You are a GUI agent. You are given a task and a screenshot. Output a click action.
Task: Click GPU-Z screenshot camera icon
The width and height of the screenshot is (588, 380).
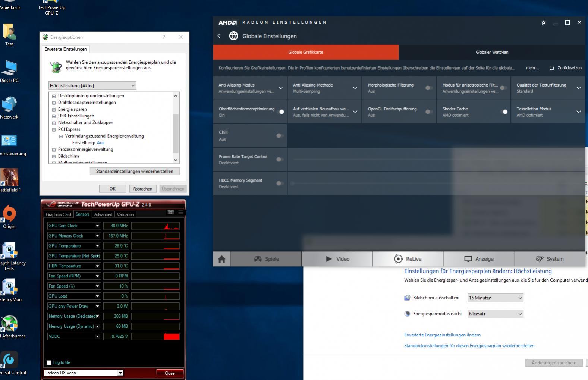point(170,212)
